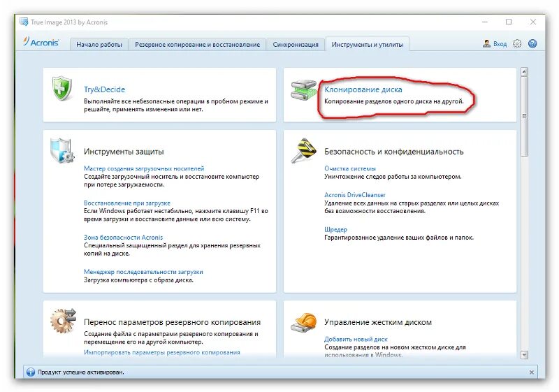The height and width of the screenshot is (392, 559).
Task: Switch to the Начало работы tab
Action: pyautogui.click(x=99, y=45)
